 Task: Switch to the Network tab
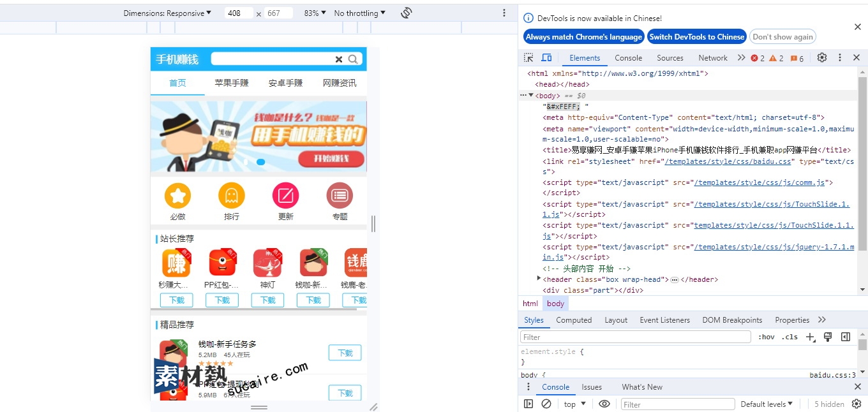[x=713, y=58]
